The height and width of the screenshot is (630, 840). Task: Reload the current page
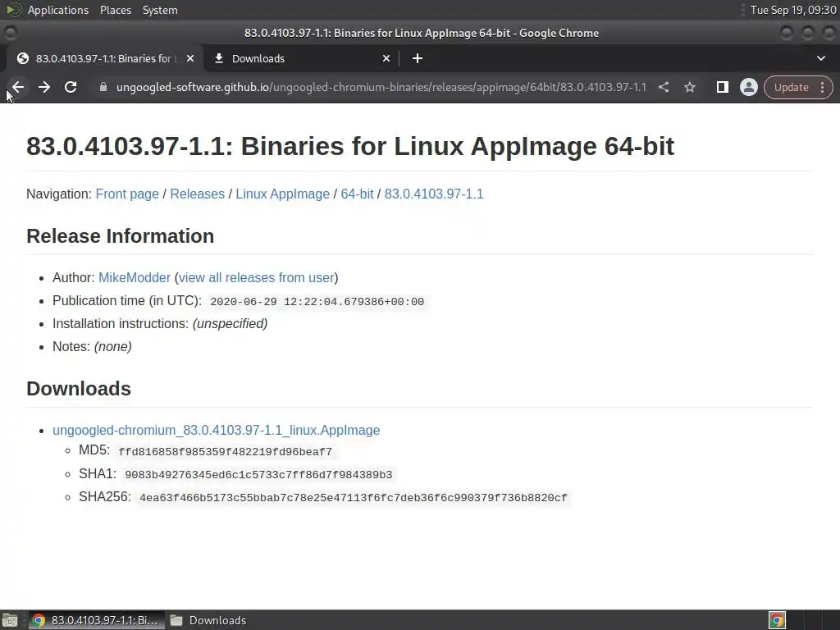click(x=71, y=87)
